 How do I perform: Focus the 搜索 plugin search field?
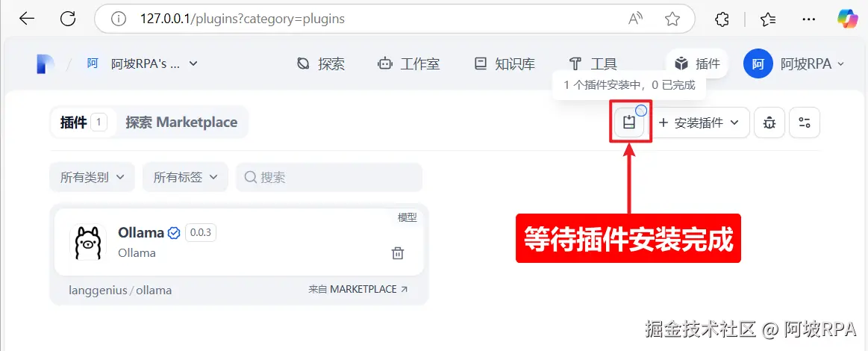point(329,177)
